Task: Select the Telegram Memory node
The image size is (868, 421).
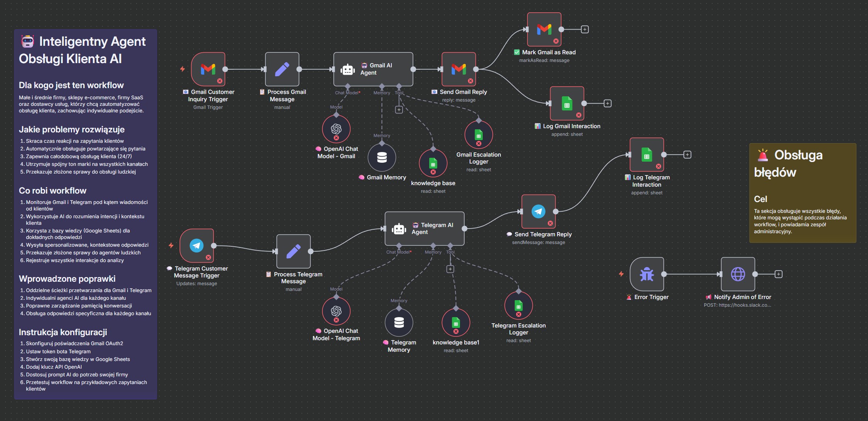Action: click(x=399, y=322)
